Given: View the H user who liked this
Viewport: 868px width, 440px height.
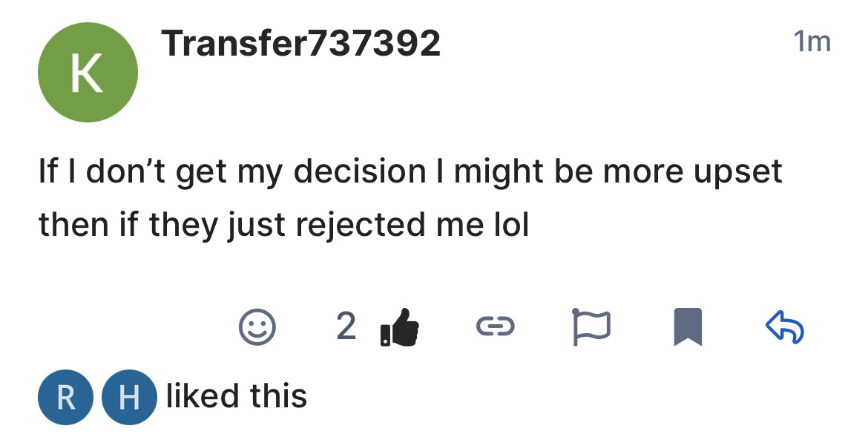Looking at the screenshot, I should (x=129, y=397).
